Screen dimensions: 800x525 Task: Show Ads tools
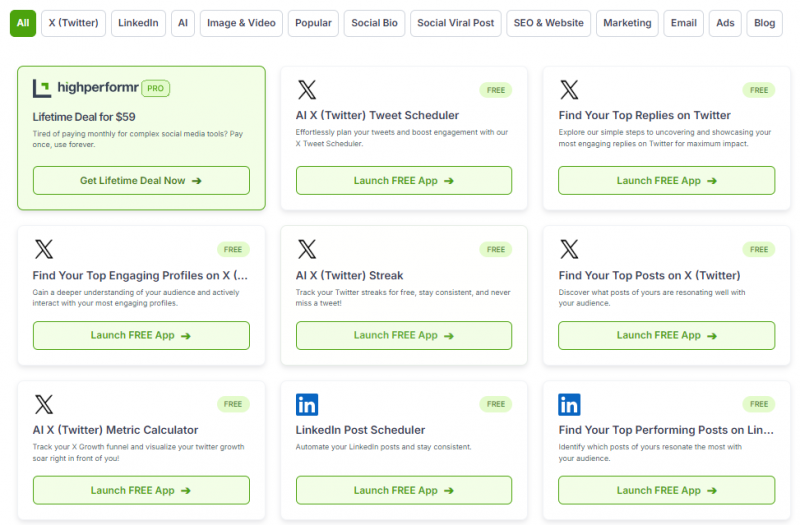pos(725,23)
